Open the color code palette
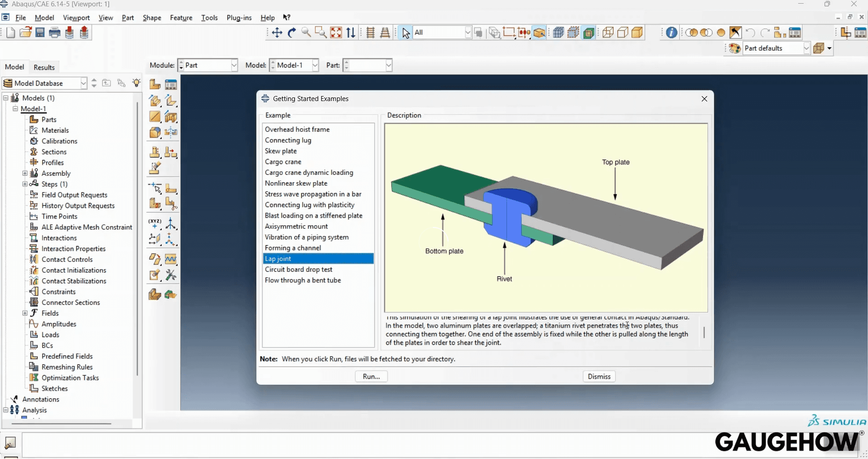Image resolution: width=868 pixels, height=459 pixels. pos(735,48)
